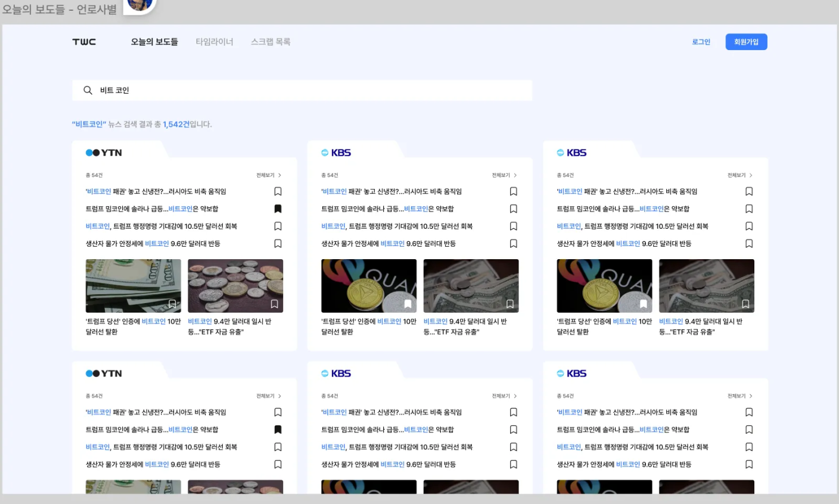839x504 pixels.
Task: Expand 전체보기 on the top-row right KBS card
Action: coord(739,175)
